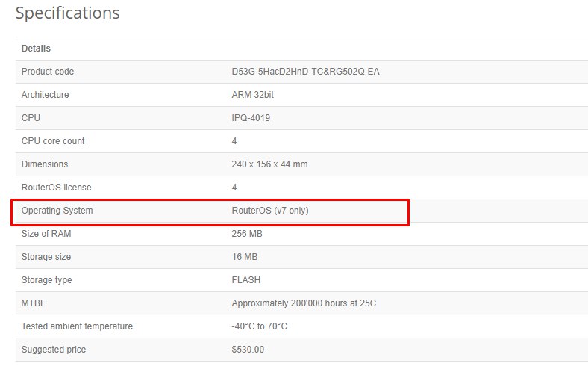This screenshot has height=381, width=588.
Task: Select the FLASH value
Action: [x=246, y=280]
